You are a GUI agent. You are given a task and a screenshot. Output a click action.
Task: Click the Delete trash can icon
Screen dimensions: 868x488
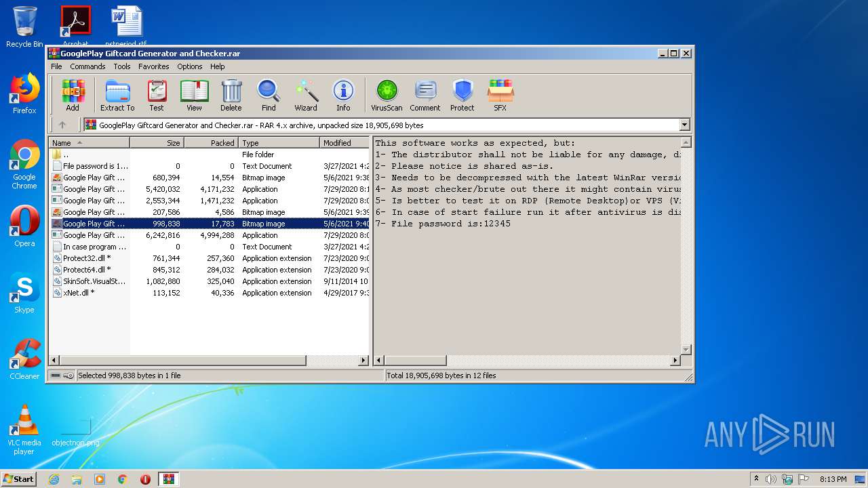coord(231,95)
